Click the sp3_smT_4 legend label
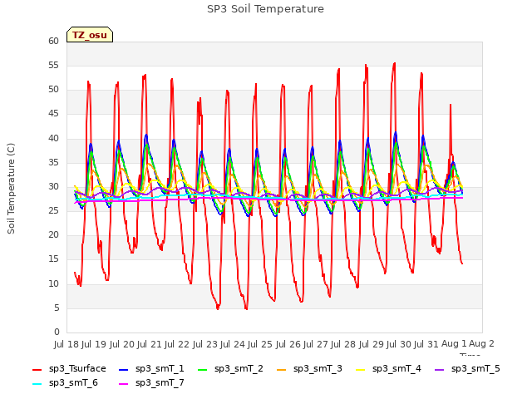Viewport: 532px width, 399px height. (397, 369)
